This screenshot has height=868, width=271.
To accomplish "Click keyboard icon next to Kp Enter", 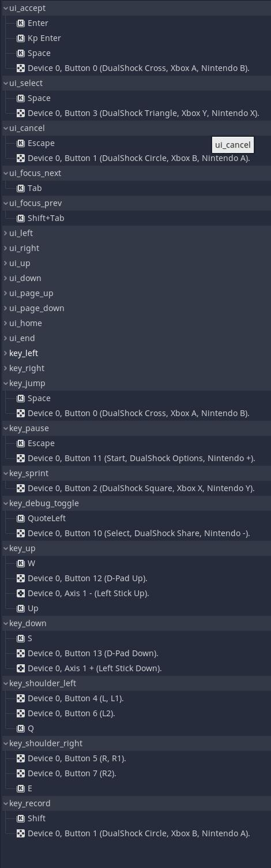I will 21,38.
